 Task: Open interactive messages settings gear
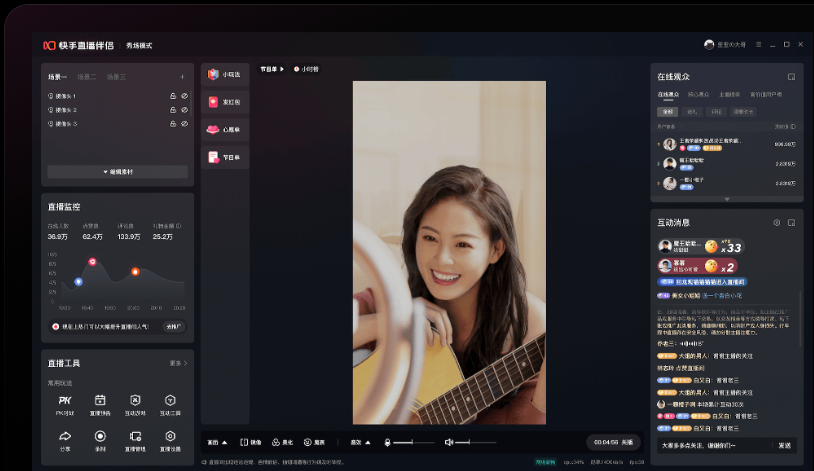coord(777,222)
